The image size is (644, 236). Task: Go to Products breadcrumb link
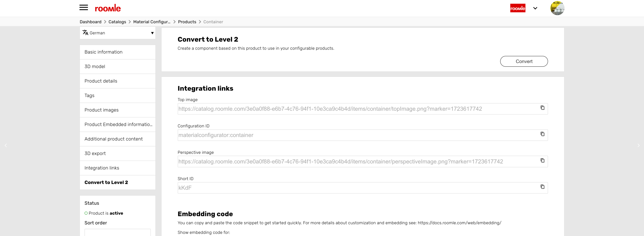coord(187,22)
